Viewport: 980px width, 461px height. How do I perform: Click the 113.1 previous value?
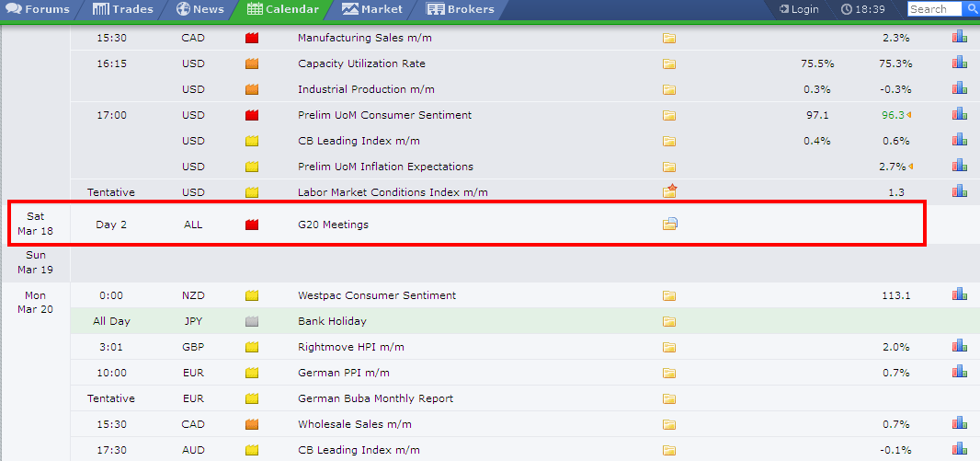pyautogui.click(x=895, y=296)
